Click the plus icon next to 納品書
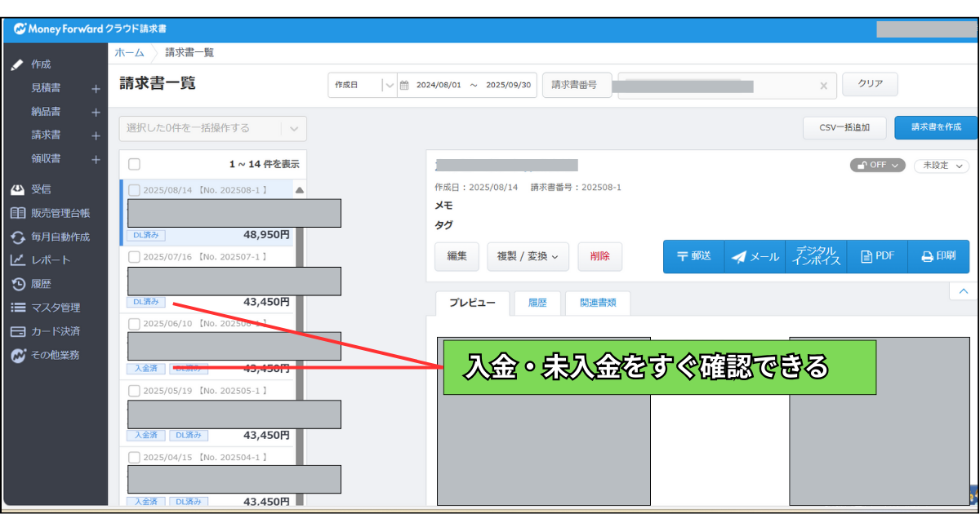The width and height of the screenshot is (980, 514). click(x=96, y=112)
